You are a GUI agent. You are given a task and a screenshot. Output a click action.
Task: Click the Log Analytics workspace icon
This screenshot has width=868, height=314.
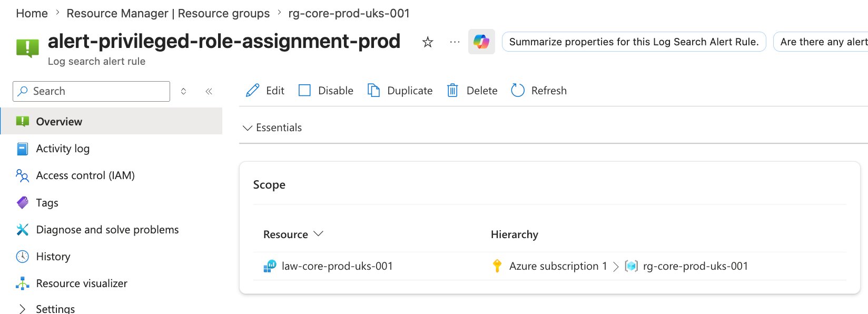[270, 266]
